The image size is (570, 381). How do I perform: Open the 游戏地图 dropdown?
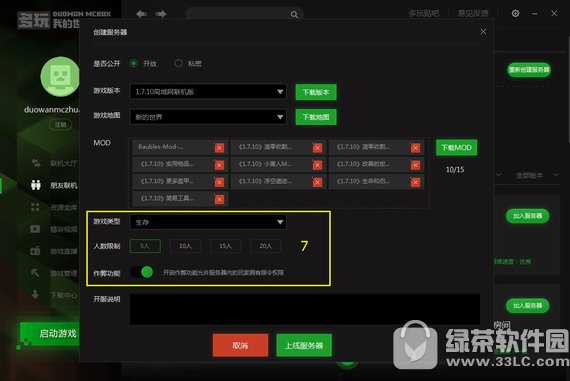[208, 117]
